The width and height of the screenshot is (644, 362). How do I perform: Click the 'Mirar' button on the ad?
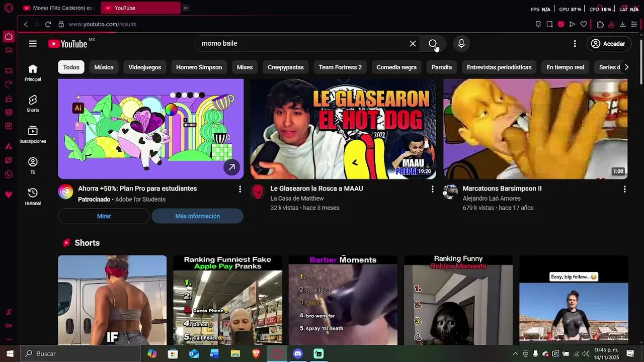pos(104,216)
